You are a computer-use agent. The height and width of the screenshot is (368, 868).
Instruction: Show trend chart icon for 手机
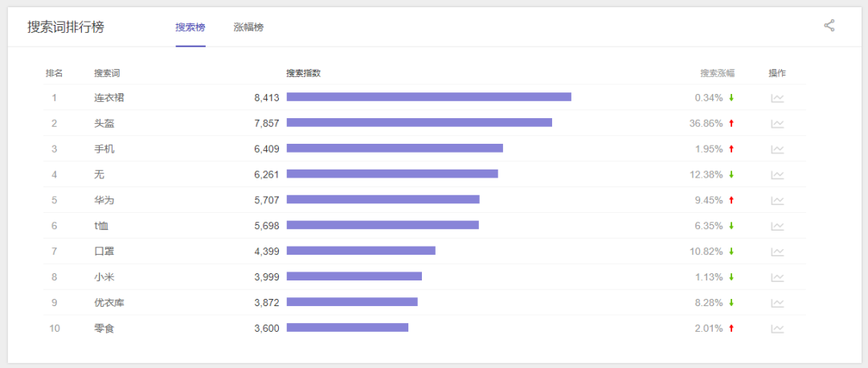777,149
